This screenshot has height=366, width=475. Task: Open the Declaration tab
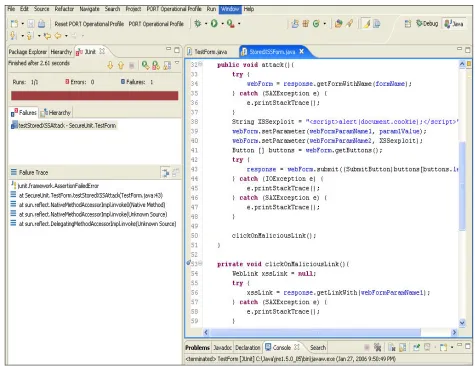pos(247,348)
